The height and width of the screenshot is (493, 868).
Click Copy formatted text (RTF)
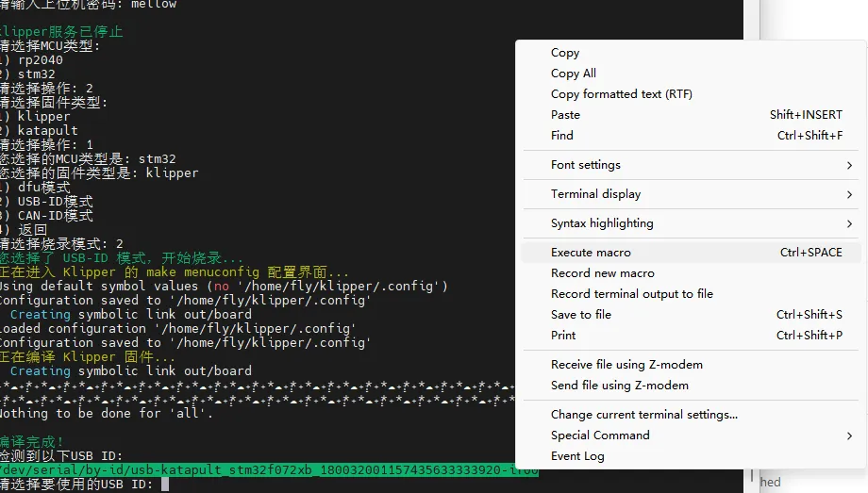pyautogui.click(x=621, y=94)
